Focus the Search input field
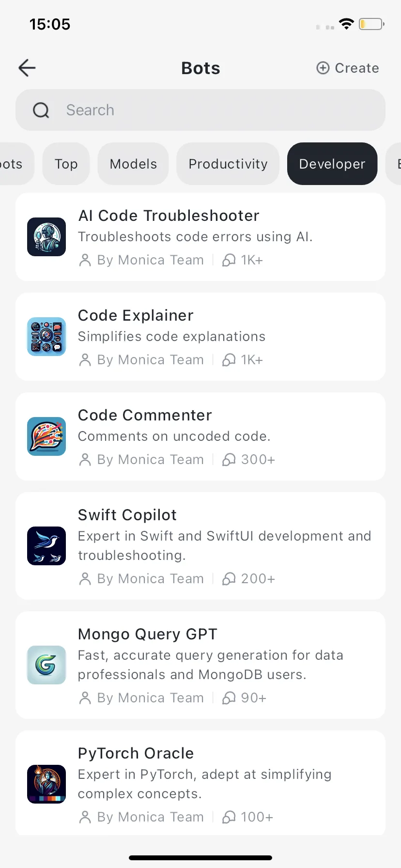401x868 pixels. (x=200, y=110)
